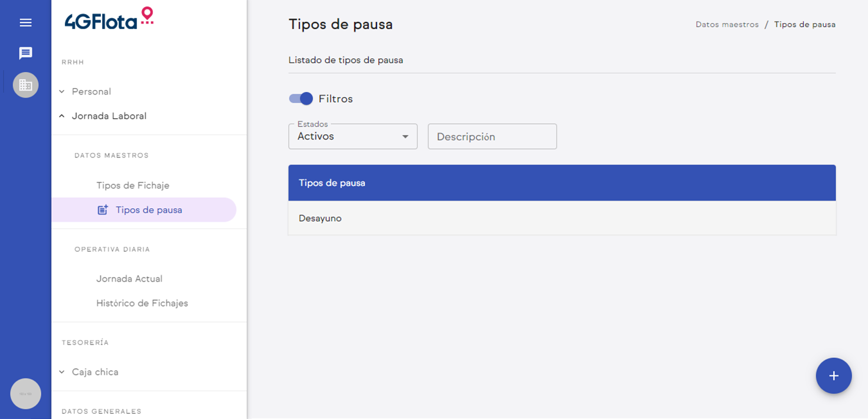
Task: Select the Desayuno row
Action: pos(562,218)
